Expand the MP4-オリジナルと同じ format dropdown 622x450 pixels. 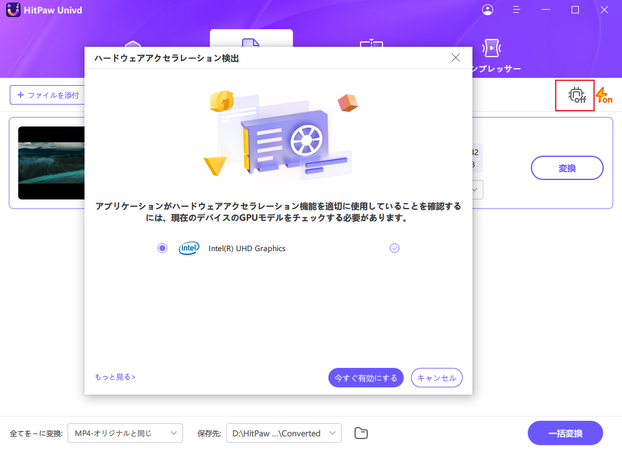pos(125,433)
